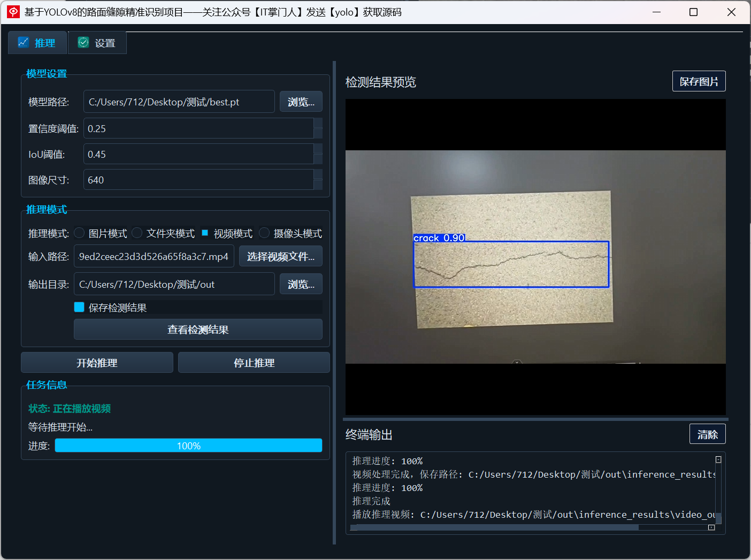Toggle 保存检测结果 checkbox
The width and height of the screenshot is (751, 560).
79,307
